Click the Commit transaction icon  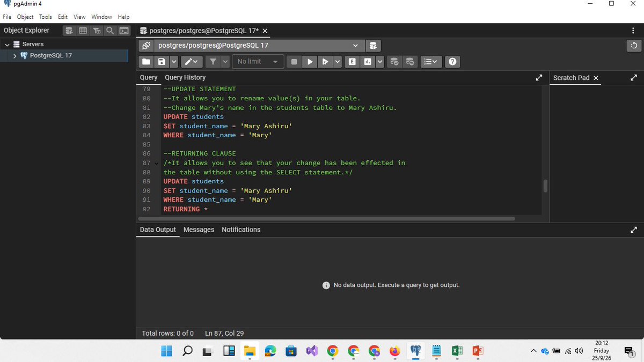(394, 62)
